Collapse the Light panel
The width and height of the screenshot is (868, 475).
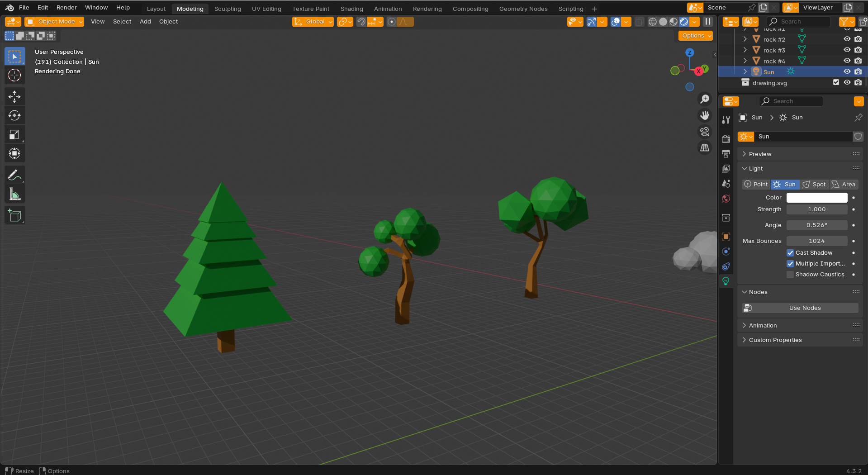pyautogui.click(x=800, y=169)
